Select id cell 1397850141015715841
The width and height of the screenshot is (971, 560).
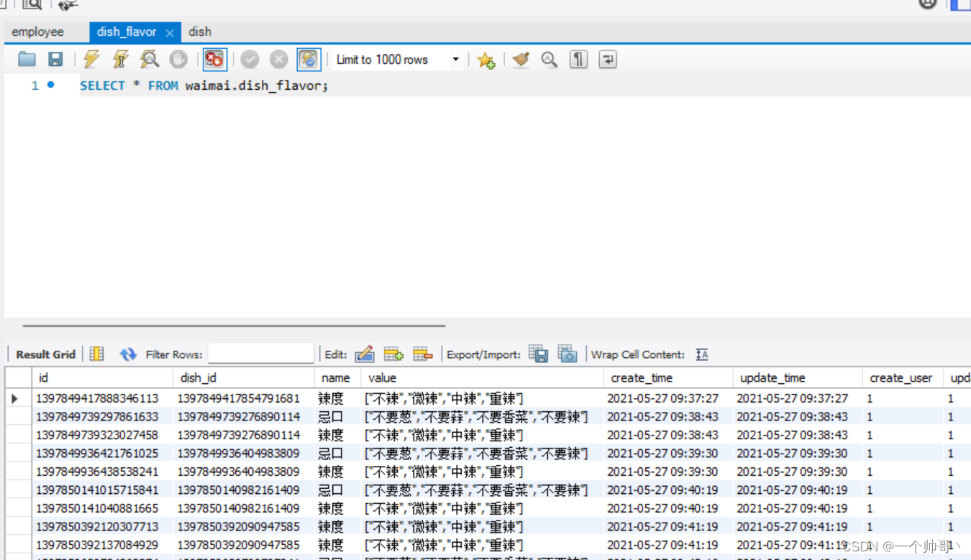pos(104,490)
